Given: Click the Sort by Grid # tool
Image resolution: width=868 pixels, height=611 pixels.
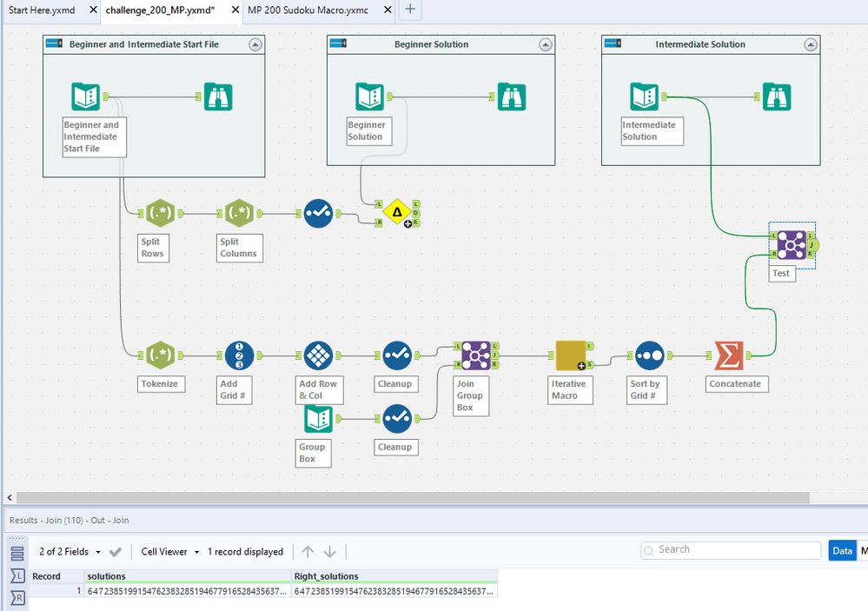Looking at the screenshot, I should point(646,355).
